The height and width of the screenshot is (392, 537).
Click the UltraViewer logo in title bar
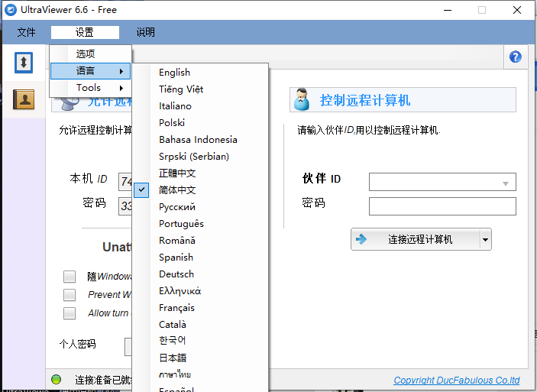pos(11,10)
